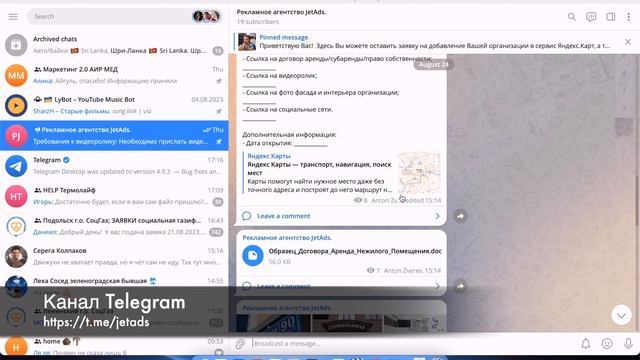Viewport: 640px width, 360px height.
Task: Toggle silent broadcast bell icon
Action: click(x=586, y=344)
